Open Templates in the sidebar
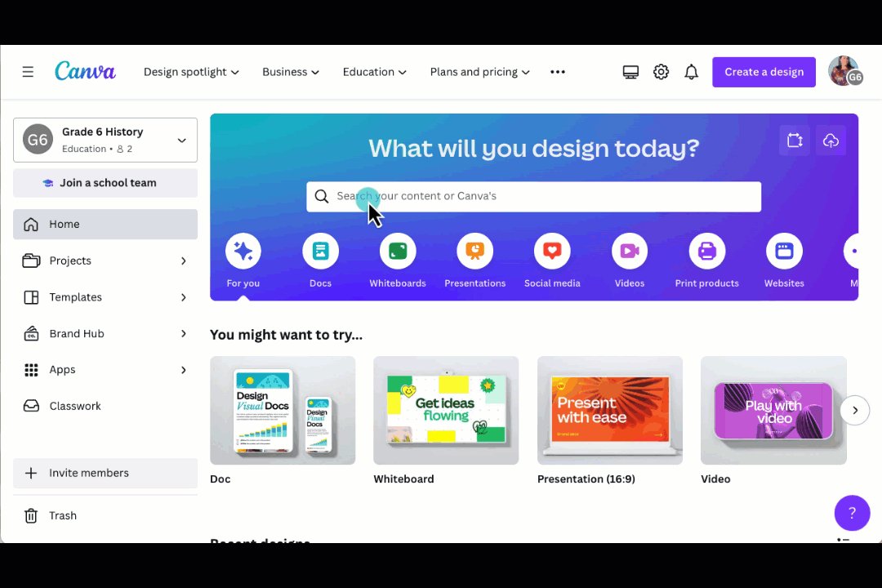 [x=105, y=297]
